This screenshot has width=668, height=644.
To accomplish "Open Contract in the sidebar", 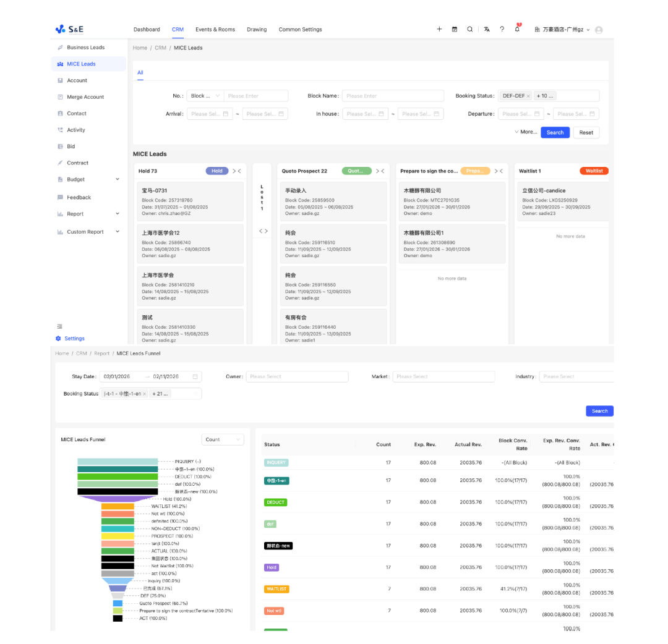I will click(x=88, y=163).
